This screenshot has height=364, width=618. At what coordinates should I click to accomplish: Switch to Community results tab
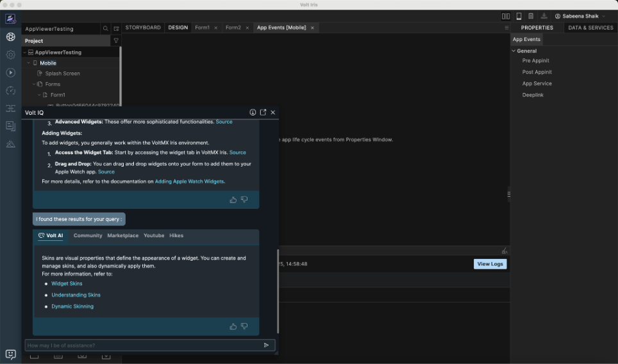(88, 236)
